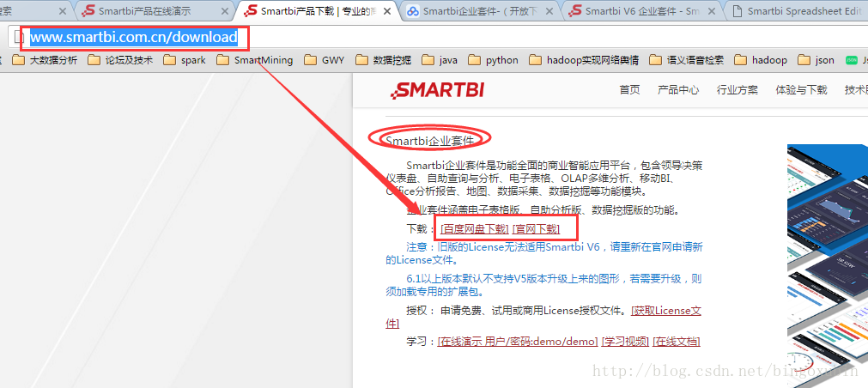Open the 学习视频 link
This screenshot has width=868, height=388.
[x=626, y=342]
